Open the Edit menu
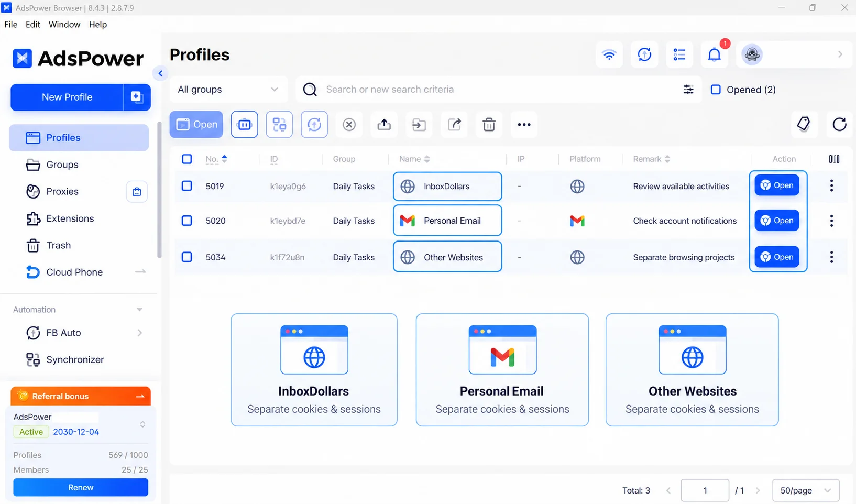 click(33, 25)
